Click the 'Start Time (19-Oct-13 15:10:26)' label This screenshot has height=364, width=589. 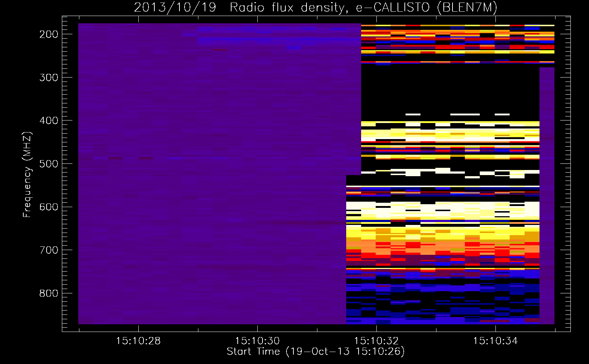(316, 352)
